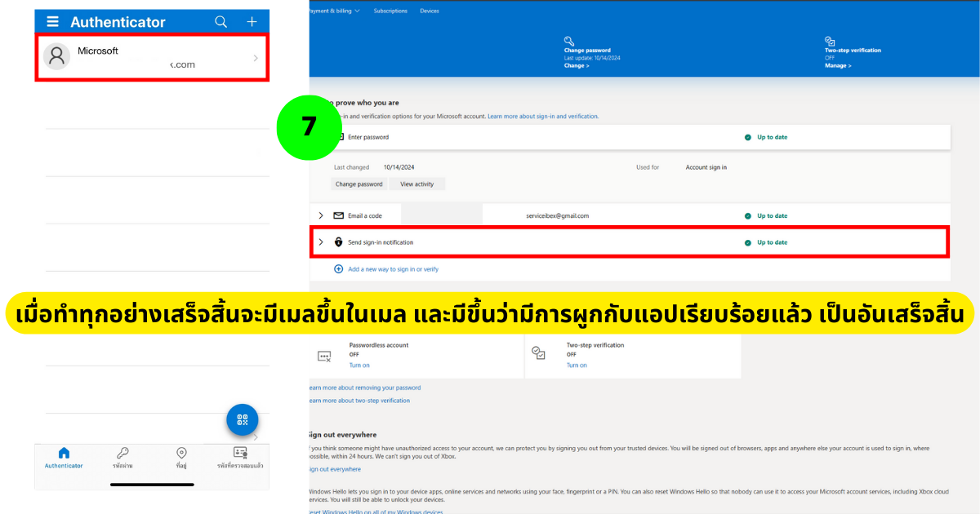Image resolution: width=980 pixels, height=514 pixels.
Task: Click the Change password button
Action: [359, 184]
